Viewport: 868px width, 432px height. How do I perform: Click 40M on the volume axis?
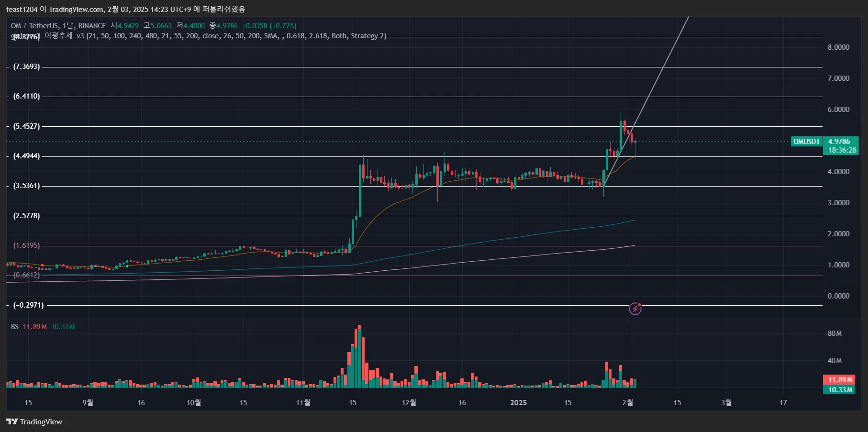pyautogui.click(x=835, y=361)
